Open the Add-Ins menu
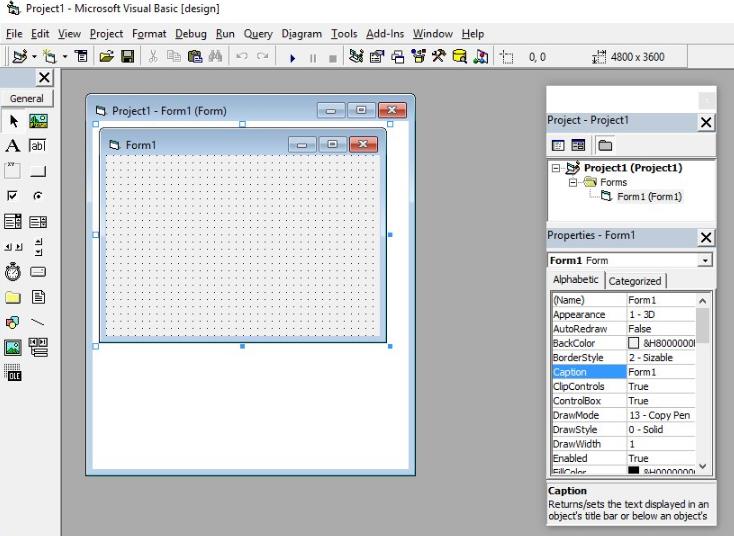Screen dimensions: 734x536 pyautogui.click(x=385, y=34)
